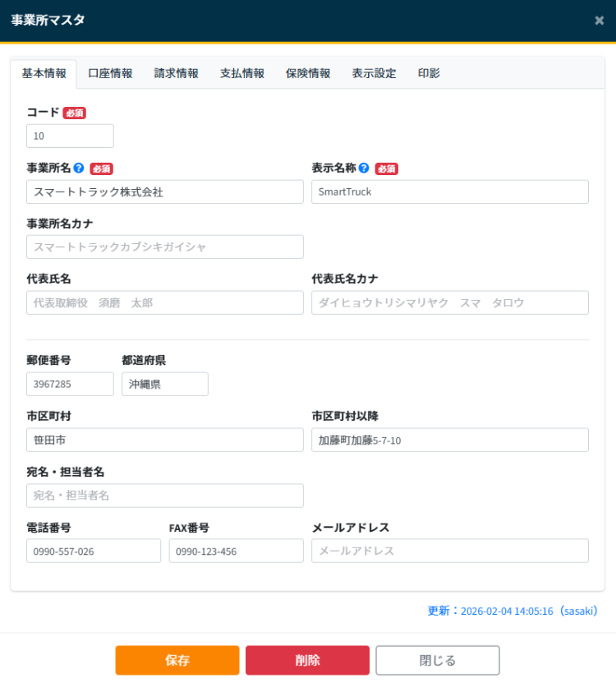
Task: Close the 事業所マスタ dialog with X
Action: click(599, 21)
